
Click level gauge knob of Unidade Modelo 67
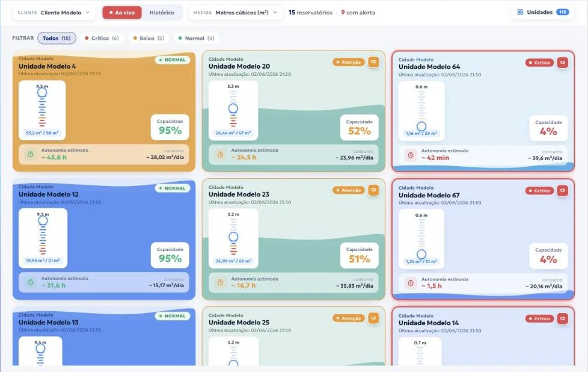[x=421, y=254]
